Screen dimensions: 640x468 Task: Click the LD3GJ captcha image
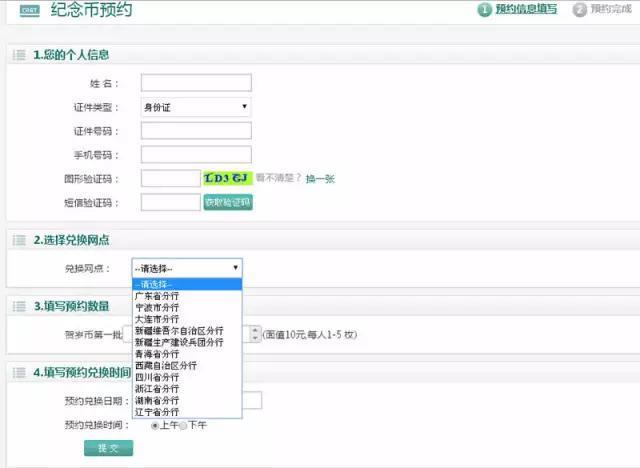(227, 178)
